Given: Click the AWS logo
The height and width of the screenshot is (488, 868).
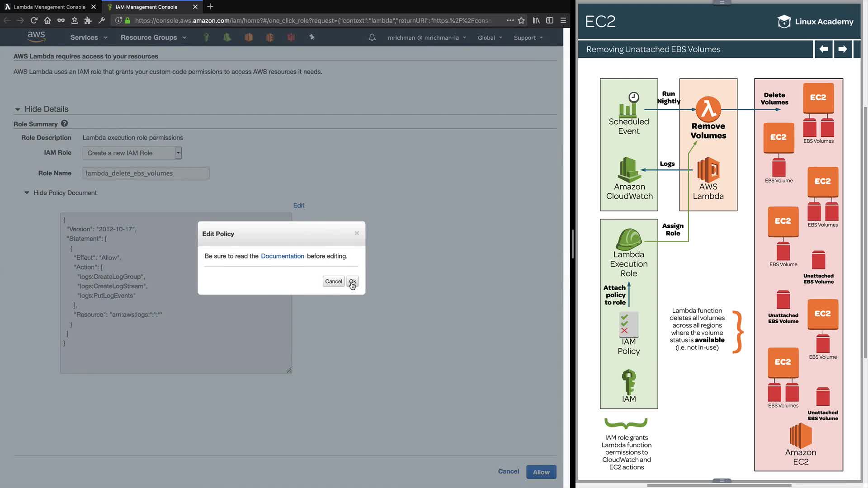Looking at the screenshot, I should tap(36, 37).
